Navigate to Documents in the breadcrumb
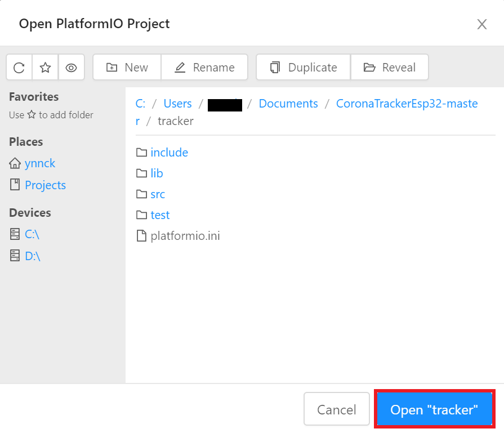The height and width of the screenshot is (433, 504). 288,104
